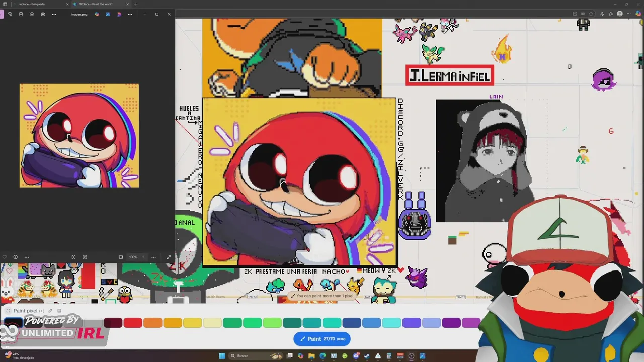Pick the dark purple color swatch
This screenshot has width=644, height=362.
(x=451, y=323)
